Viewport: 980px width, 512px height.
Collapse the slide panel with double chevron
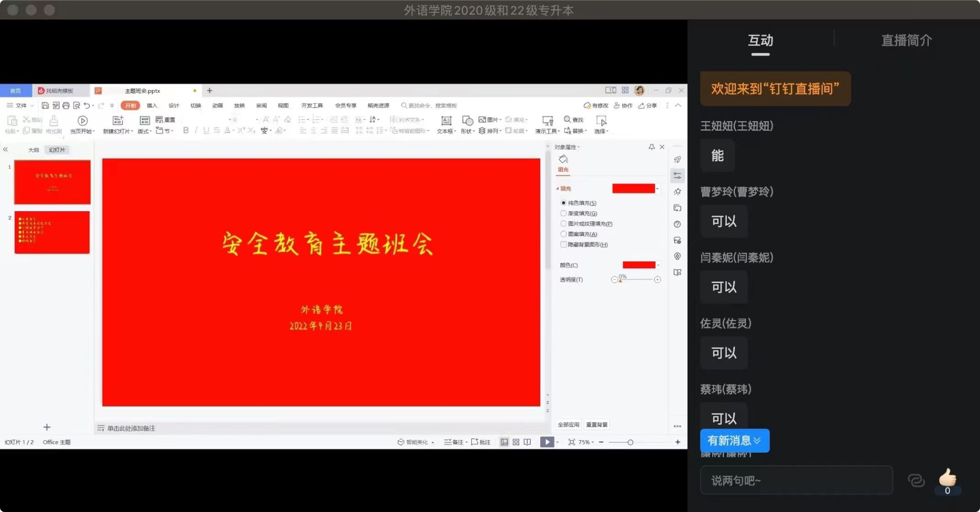tap(6, 149)
